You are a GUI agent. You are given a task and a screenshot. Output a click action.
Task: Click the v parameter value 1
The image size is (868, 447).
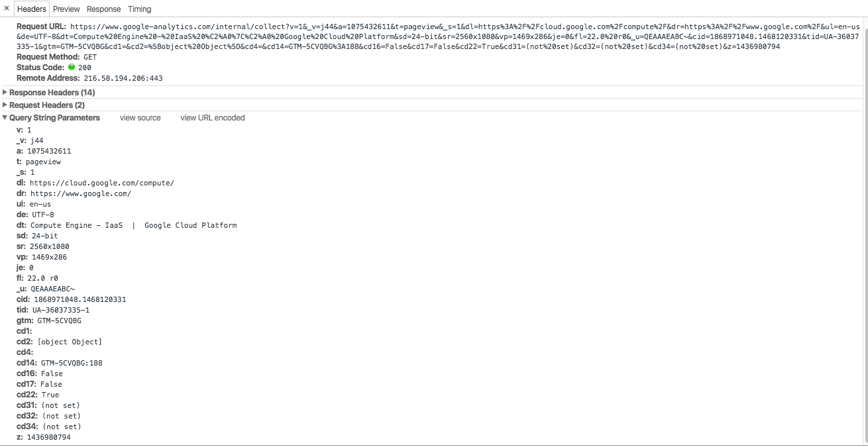pos(29,130)
